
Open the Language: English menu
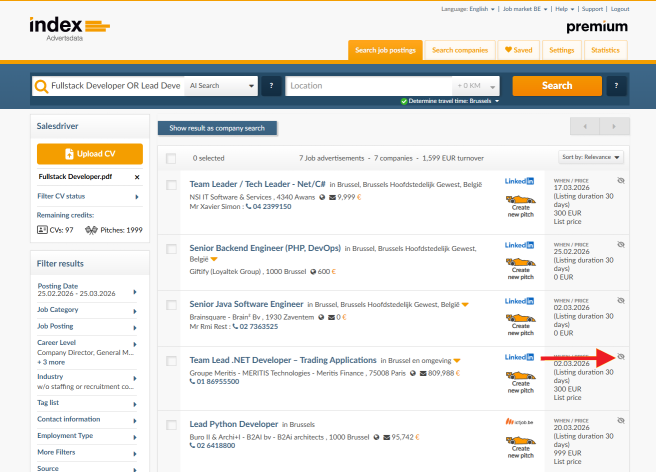pyautogui.click(x=468, y=9)
